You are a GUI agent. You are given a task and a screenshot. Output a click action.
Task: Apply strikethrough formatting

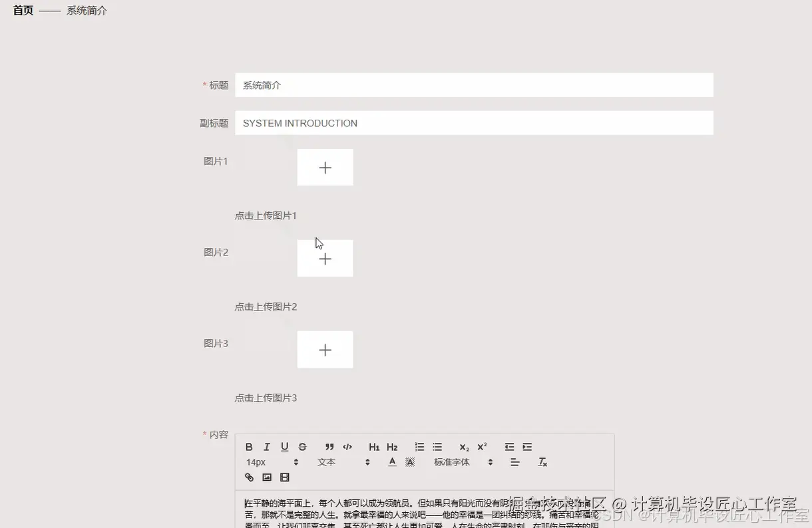point(302,446)
